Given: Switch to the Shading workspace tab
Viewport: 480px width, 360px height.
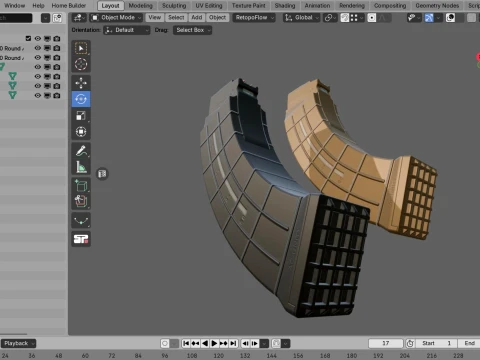Looking at the screenshot, I should 285,5.
